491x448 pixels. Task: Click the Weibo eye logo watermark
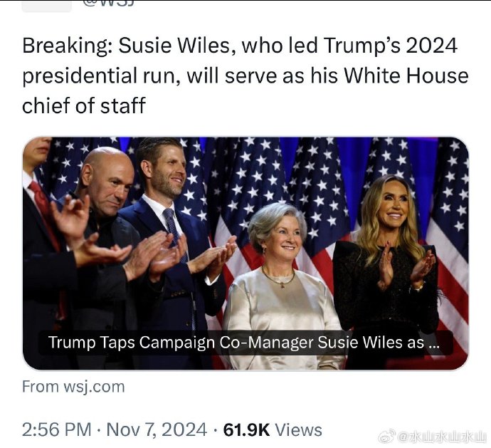(387, 437)
